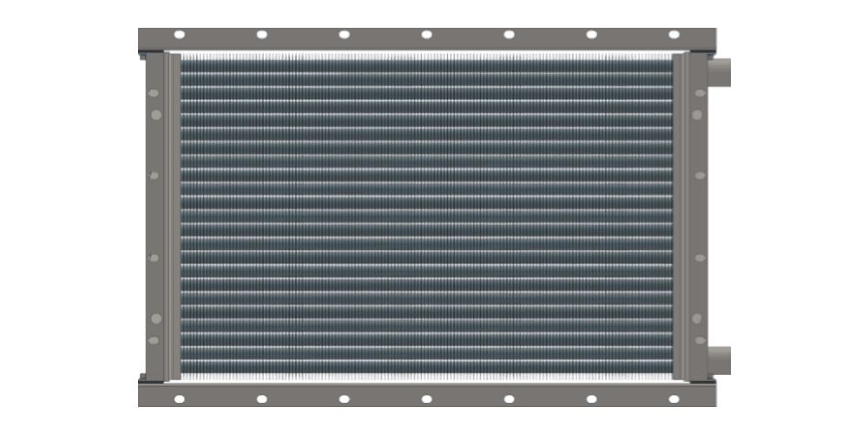Image resolution: width=868 pixels, height=434 pixels.
Task: Click the rightmost hole on the bottom flange
Action: (x=674, y=398)
